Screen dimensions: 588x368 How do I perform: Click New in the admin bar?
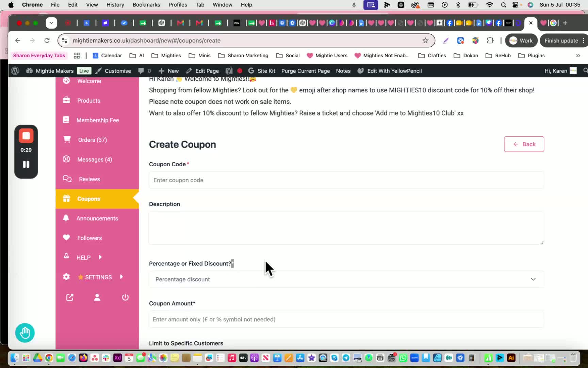point(169,71)
